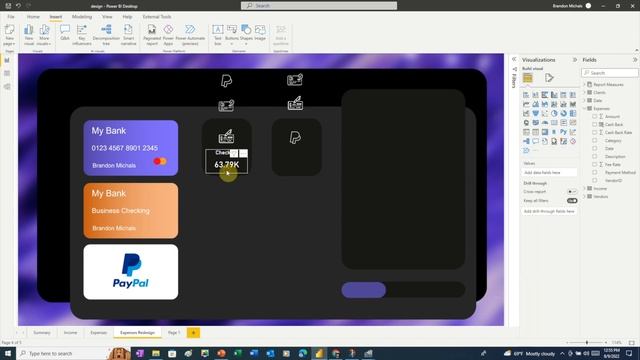The height and width of the screenshot is (360, 640).
Task: Switch to the Summary page tab
Action: (x=42, y=333)
